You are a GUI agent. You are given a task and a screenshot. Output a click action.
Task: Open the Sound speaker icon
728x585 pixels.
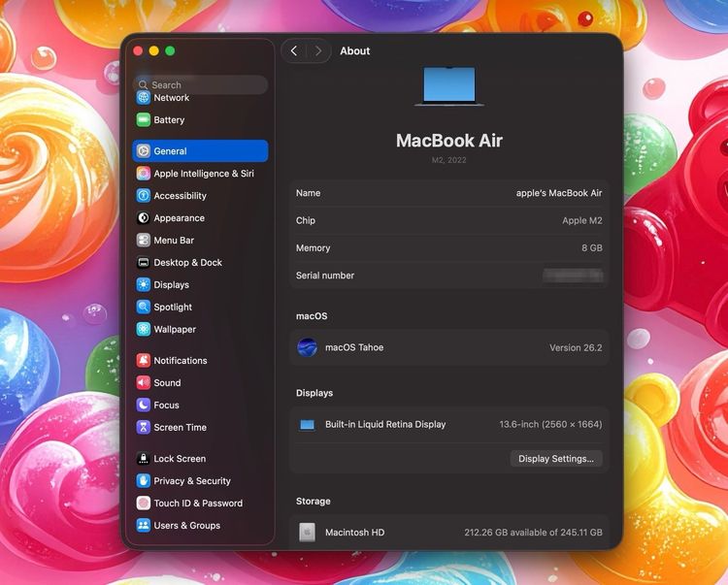(144, 382)
